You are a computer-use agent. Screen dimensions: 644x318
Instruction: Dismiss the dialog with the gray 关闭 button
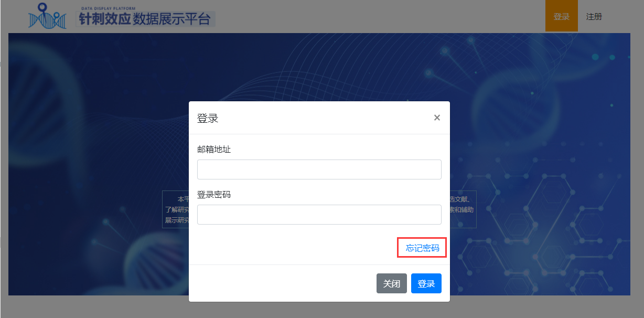[x=392, y=283]
